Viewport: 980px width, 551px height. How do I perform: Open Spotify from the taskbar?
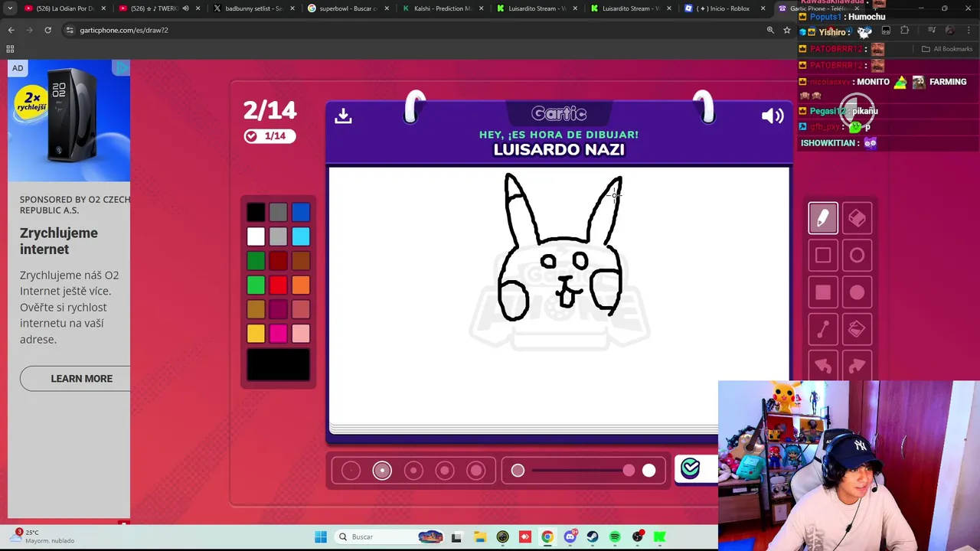tap(615, 536)
